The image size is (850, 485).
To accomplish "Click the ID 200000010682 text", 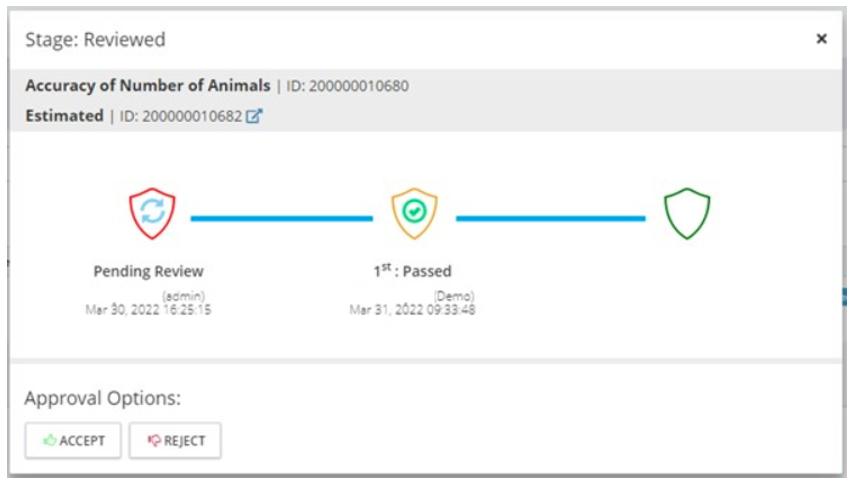I will pos(180,116).
